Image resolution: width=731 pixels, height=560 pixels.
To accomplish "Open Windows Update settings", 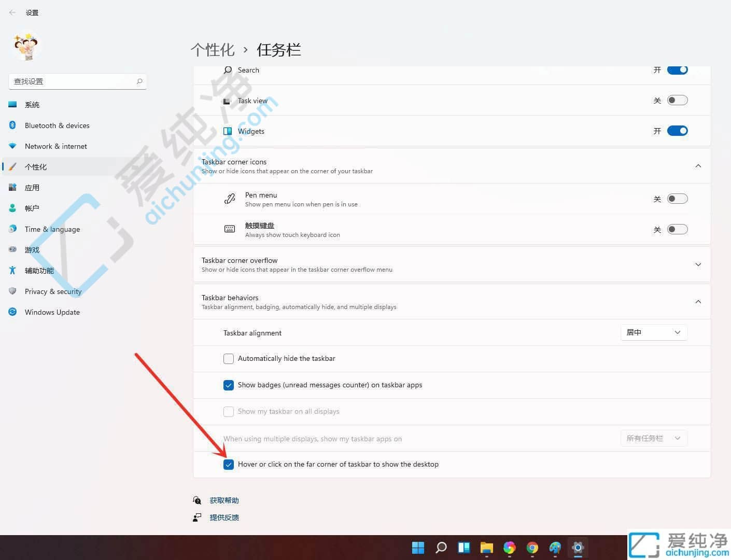I will 52,312.
